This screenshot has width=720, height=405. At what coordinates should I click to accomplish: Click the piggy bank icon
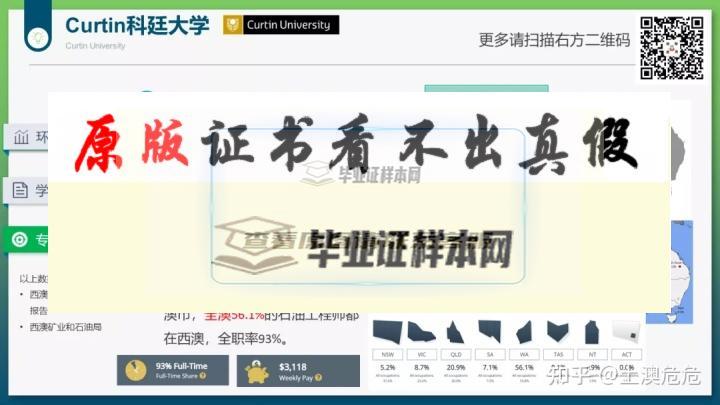point(258,371)
